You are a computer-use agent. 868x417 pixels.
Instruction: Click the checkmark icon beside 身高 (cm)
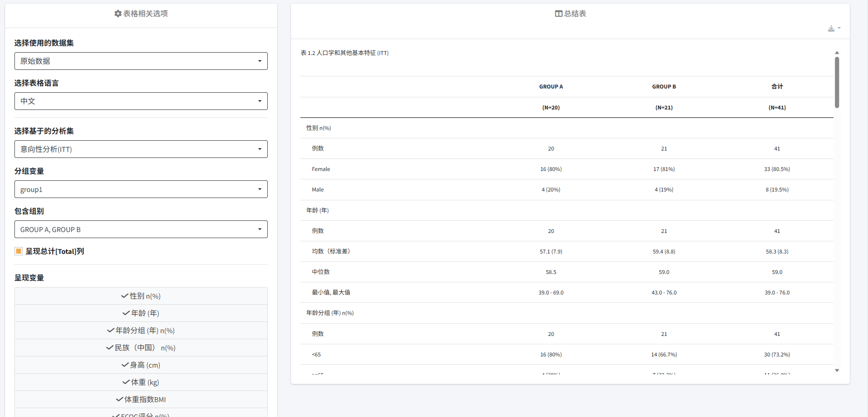[x=125, y=365]
